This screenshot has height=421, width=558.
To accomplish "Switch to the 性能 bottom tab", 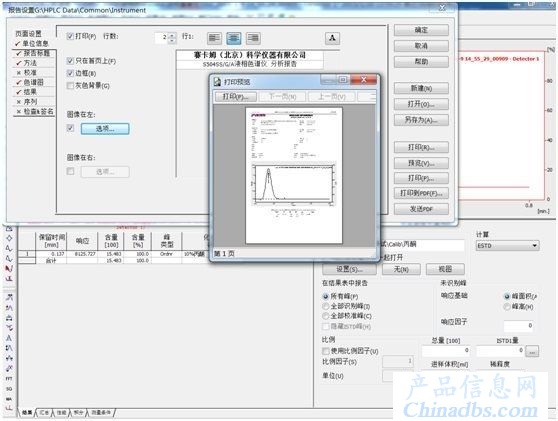I will [x=62, y=412].
